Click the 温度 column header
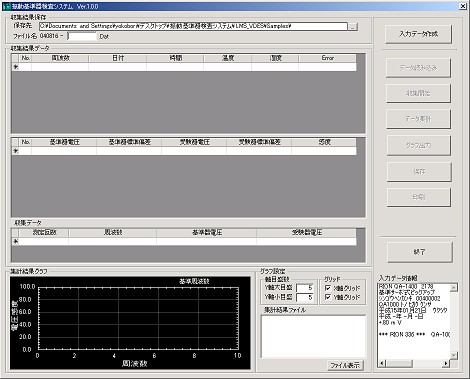 [228, 58]
